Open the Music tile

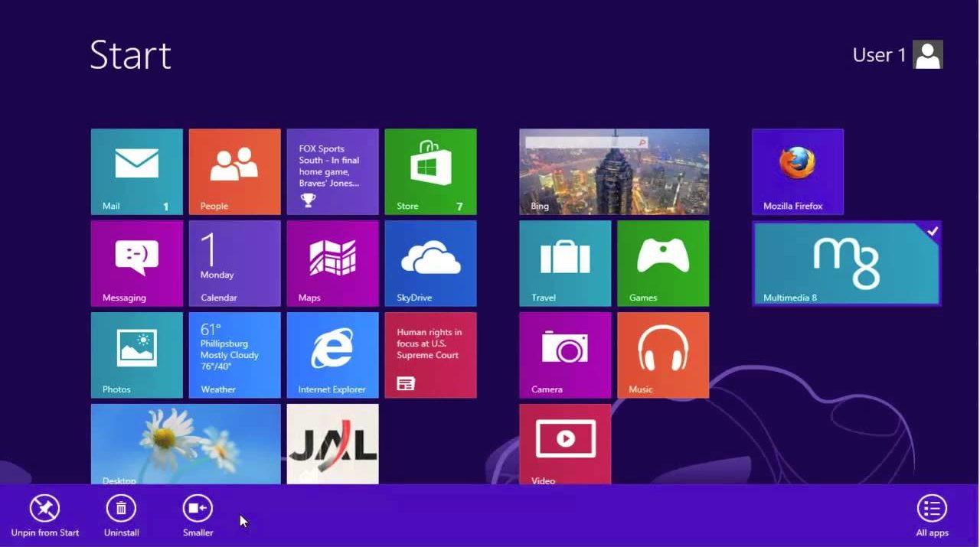click(663, 355)
